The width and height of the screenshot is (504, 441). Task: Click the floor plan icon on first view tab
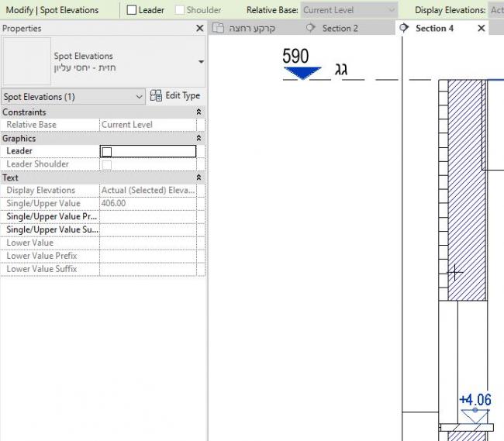point(219,28)
